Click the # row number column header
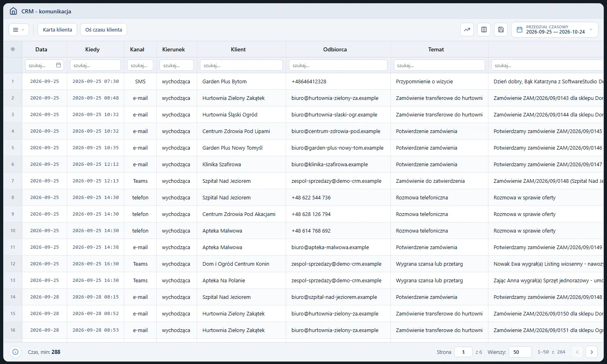Screen dimensions: 607x364 (x=13, y=49)
